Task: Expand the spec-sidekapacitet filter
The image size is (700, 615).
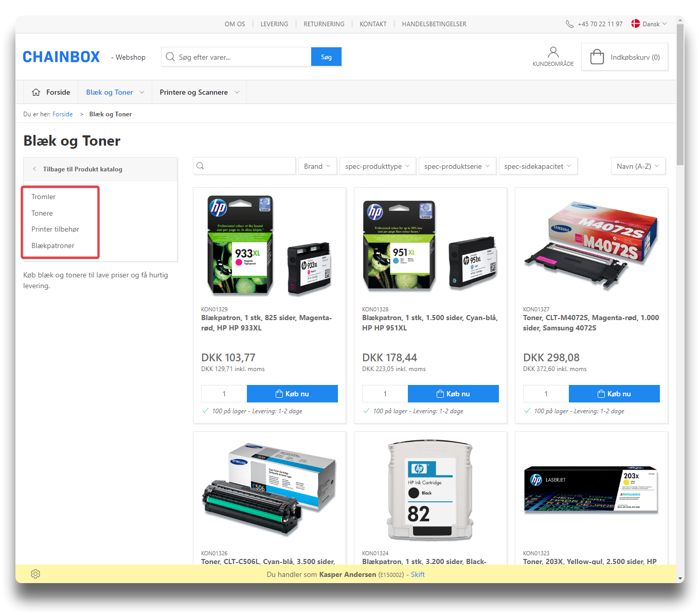Action: pyautogui.click(x=537, y=166)
